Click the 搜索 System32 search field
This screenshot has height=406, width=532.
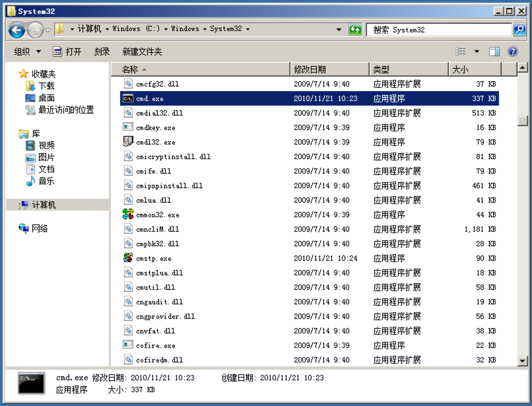(439, 30)
